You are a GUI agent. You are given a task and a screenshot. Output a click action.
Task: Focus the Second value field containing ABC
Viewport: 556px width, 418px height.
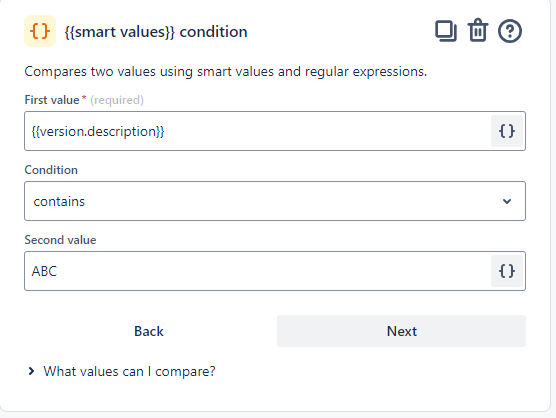coord(258,271)
